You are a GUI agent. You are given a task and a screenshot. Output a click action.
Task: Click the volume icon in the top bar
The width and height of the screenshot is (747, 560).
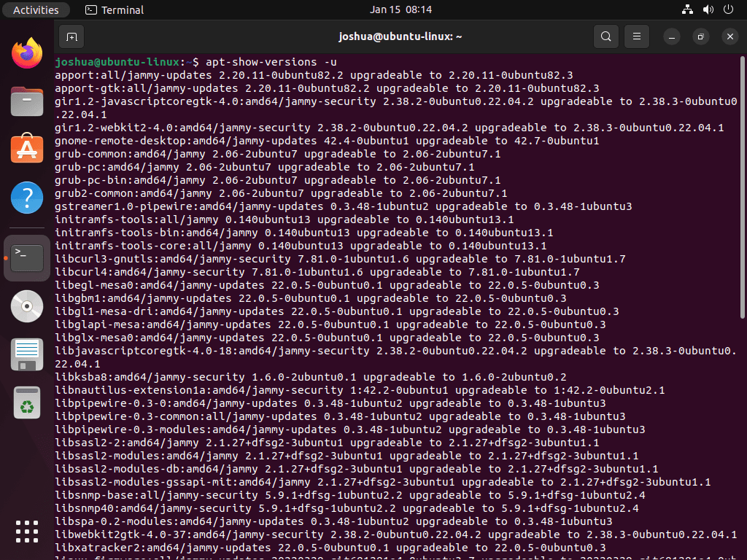click(706, 9)
